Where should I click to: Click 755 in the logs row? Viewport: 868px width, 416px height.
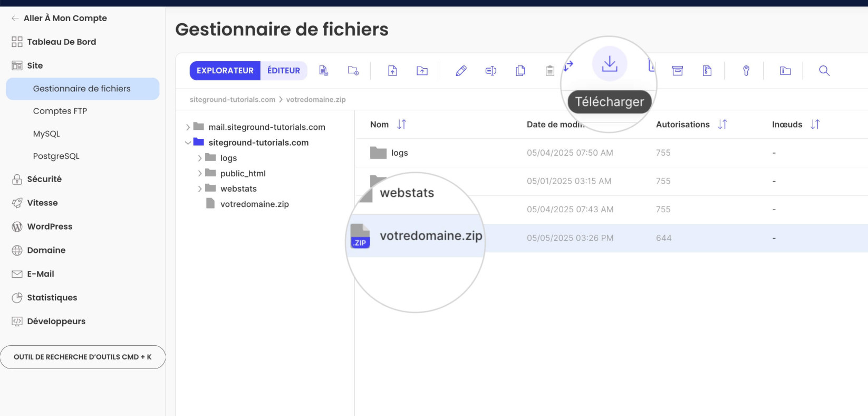pos(663,153)
